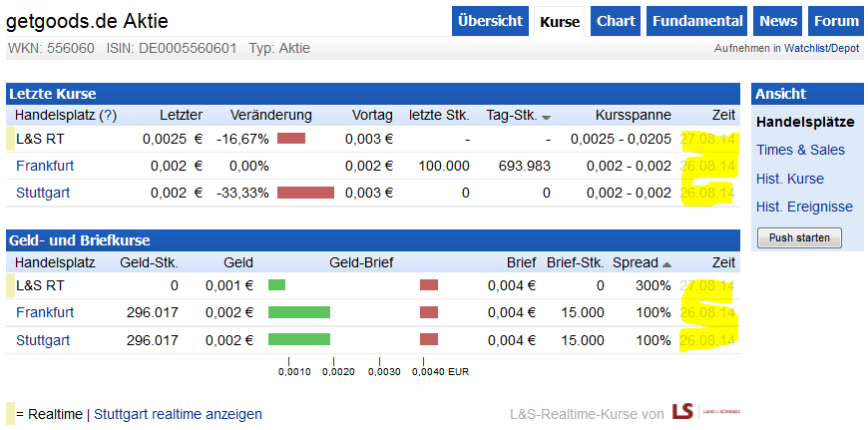This screenshot has height=430, width=868.
Task: Open Stuttgart in Letzte Kurse table
Action: [x=43, y=193]
